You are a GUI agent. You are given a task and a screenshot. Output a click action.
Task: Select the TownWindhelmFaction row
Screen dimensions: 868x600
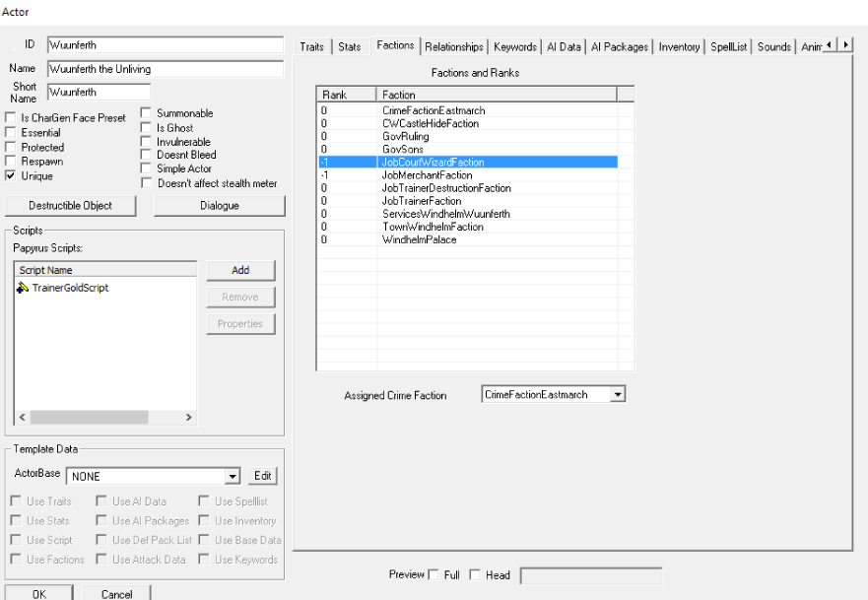point(468,227)
